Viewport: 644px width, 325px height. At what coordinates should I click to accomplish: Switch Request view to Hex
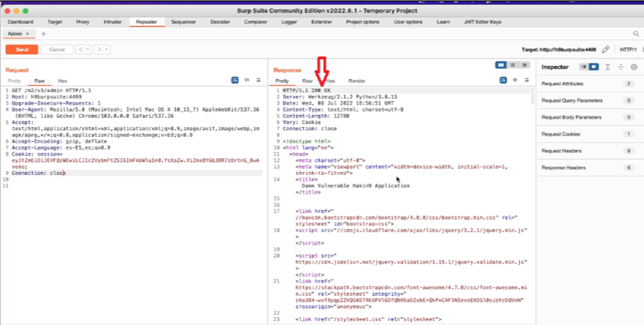pos(62,81)
